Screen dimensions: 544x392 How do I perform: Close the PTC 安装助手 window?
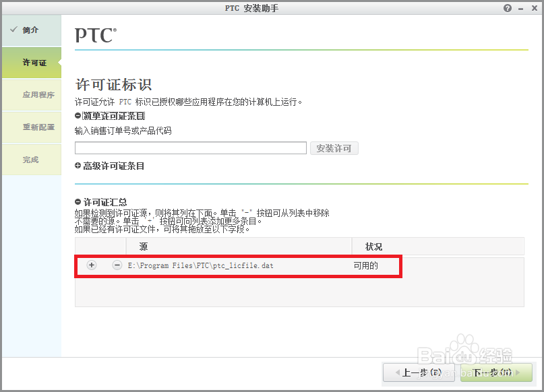coord(535,8)
